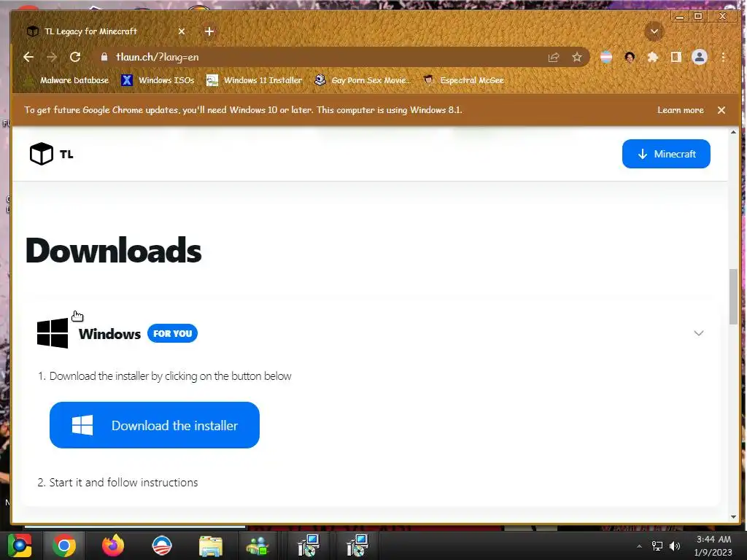747x560 pixels.
Task: Open the Chrome profile avatar
Action: (700, 57)
